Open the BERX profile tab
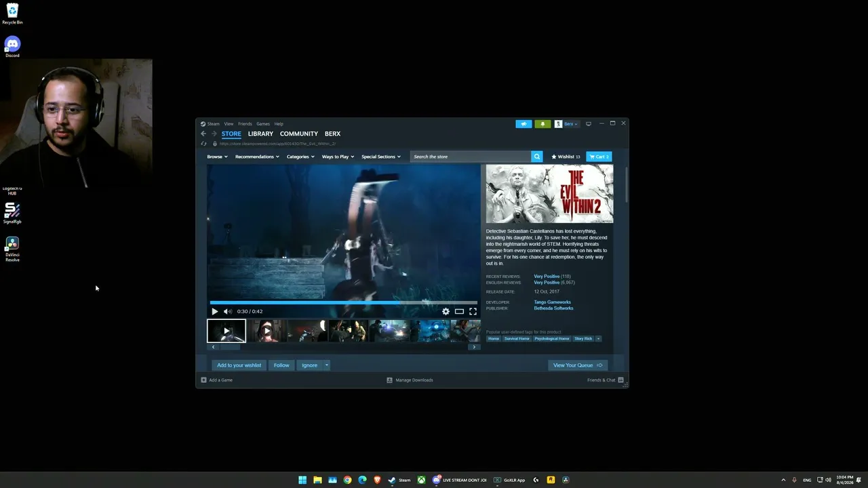The image size is (868, 488). tap(332, 134)
